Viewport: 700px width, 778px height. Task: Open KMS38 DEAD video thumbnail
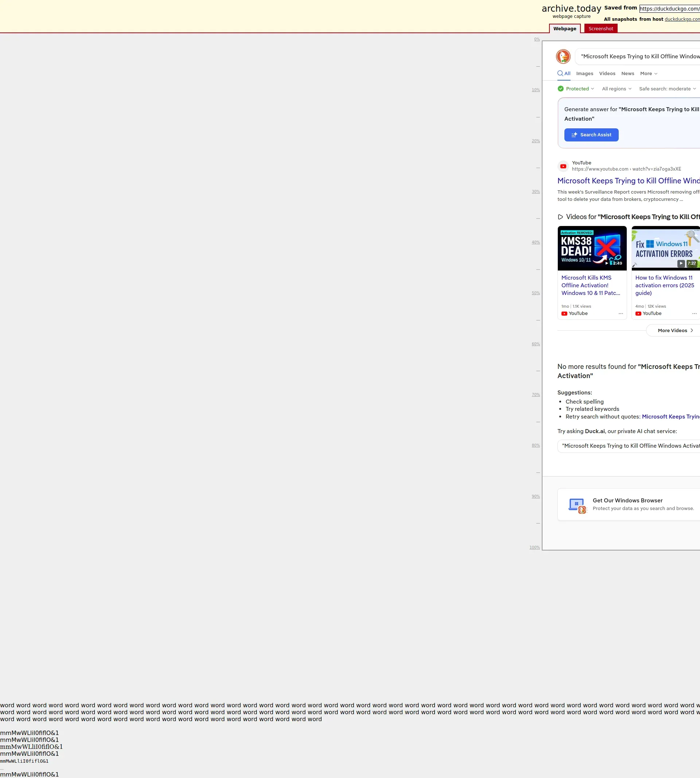[592, 248]
